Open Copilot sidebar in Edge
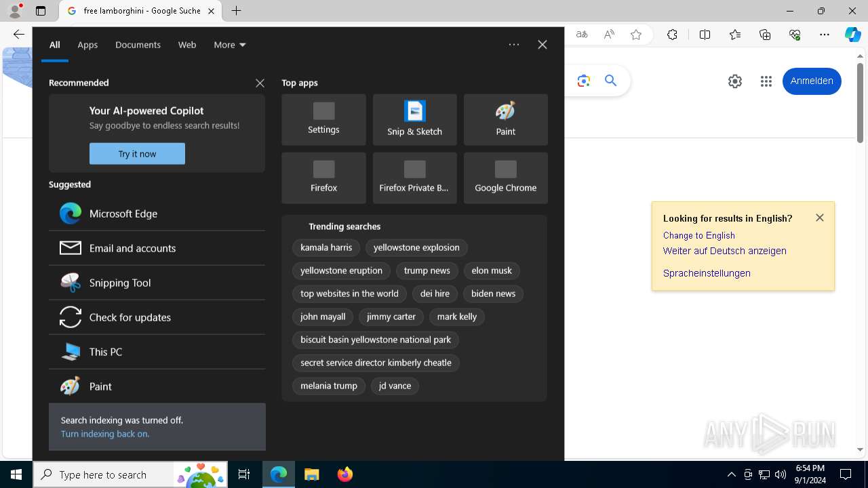This screenshot has width=868, height=488. pos(852,35)
